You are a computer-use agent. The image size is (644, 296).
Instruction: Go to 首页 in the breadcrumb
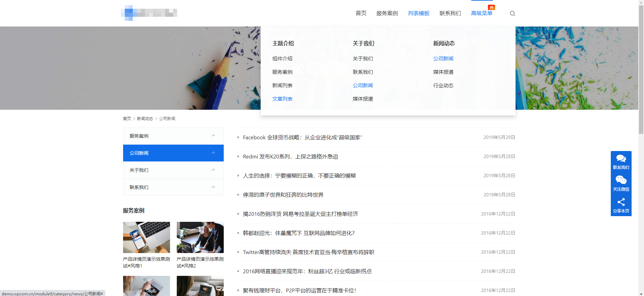click(127, 118)
